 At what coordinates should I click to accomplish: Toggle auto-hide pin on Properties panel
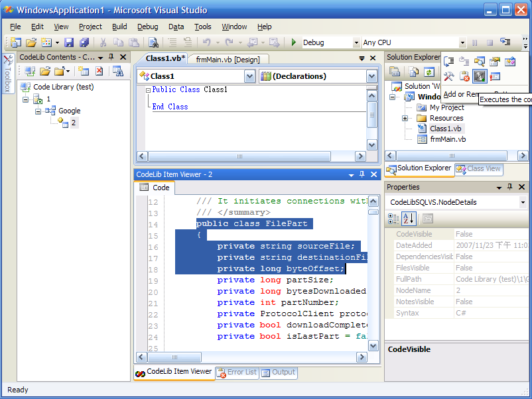coord(509,187)
